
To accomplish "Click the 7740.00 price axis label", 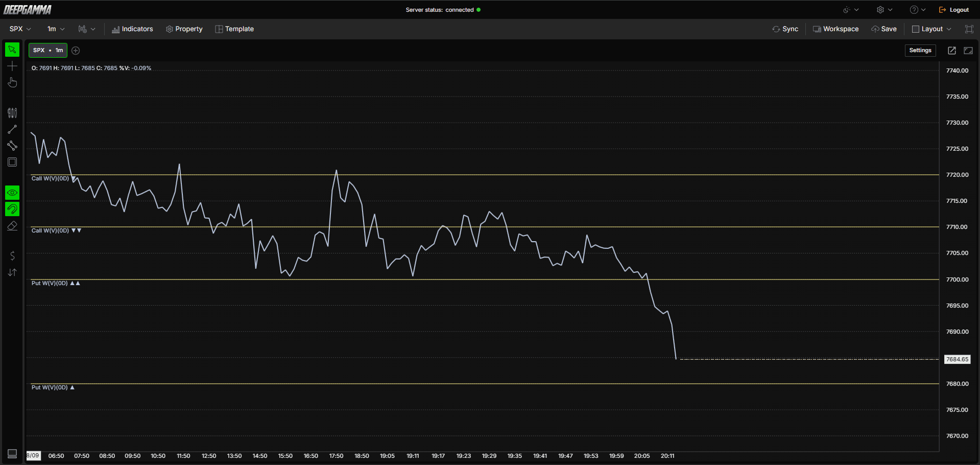I will (957, 71).
